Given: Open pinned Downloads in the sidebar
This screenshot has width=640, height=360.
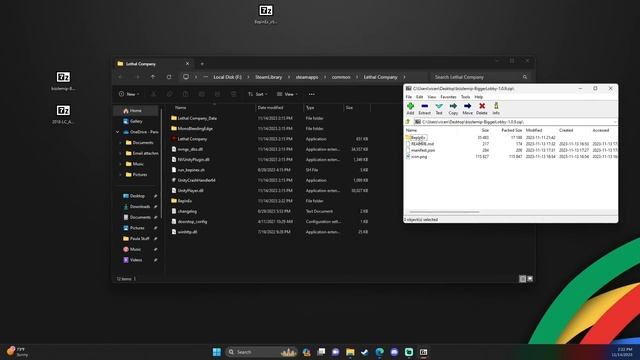Looking at the screenshot, I should coord(140,207).
